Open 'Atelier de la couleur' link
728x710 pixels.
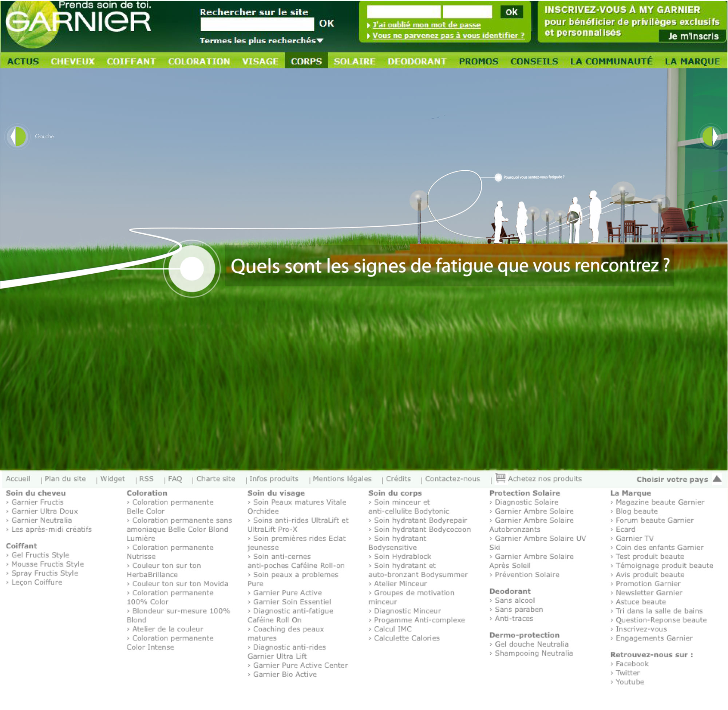167,629
